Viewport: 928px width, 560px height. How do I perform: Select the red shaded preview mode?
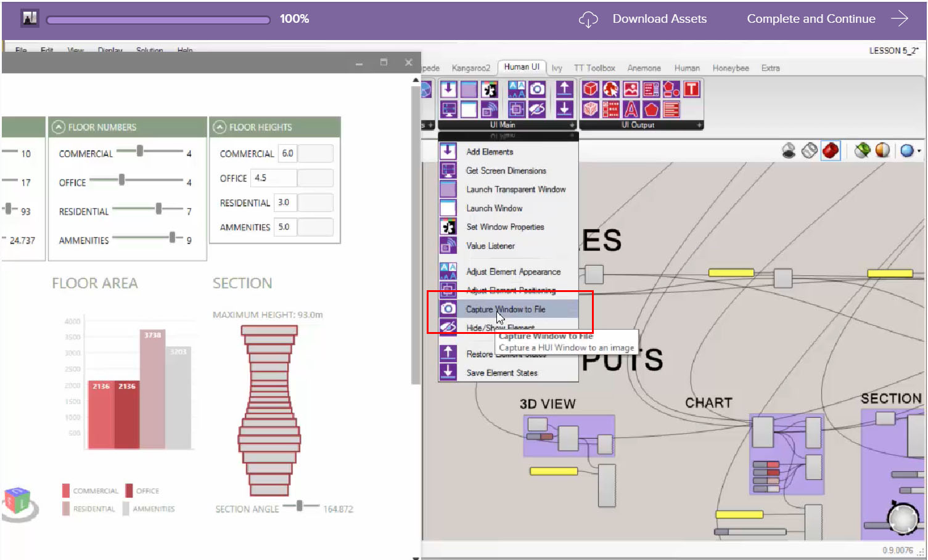[831, 150]
